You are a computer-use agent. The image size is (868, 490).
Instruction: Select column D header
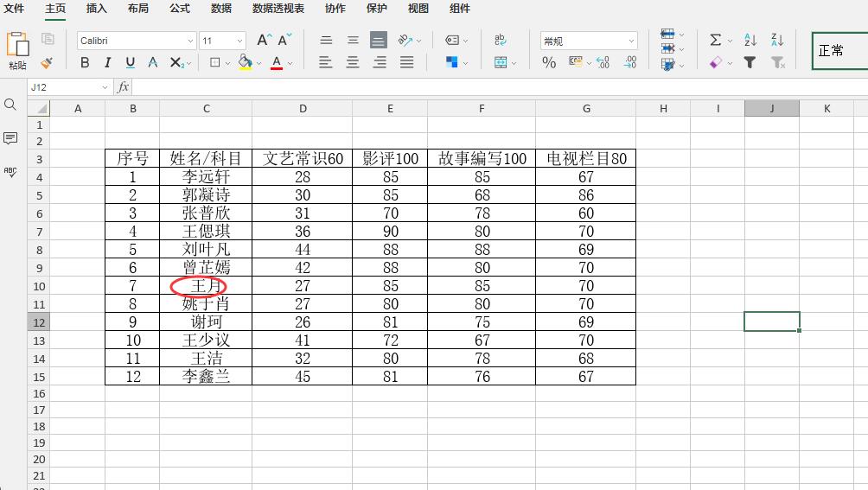[303, 109]
